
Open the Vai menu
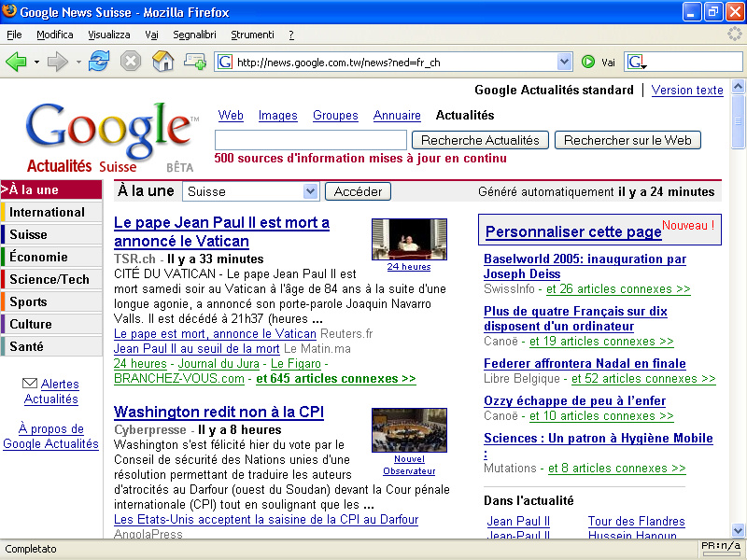(x=151, y=35)
